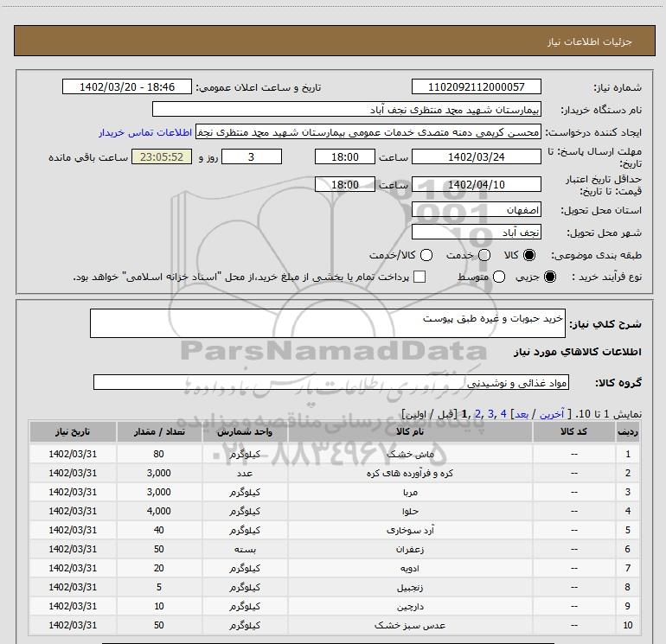Click the days remaining field showing 3
The height and width of the screenshot is (644, 666).
[252, 156]
